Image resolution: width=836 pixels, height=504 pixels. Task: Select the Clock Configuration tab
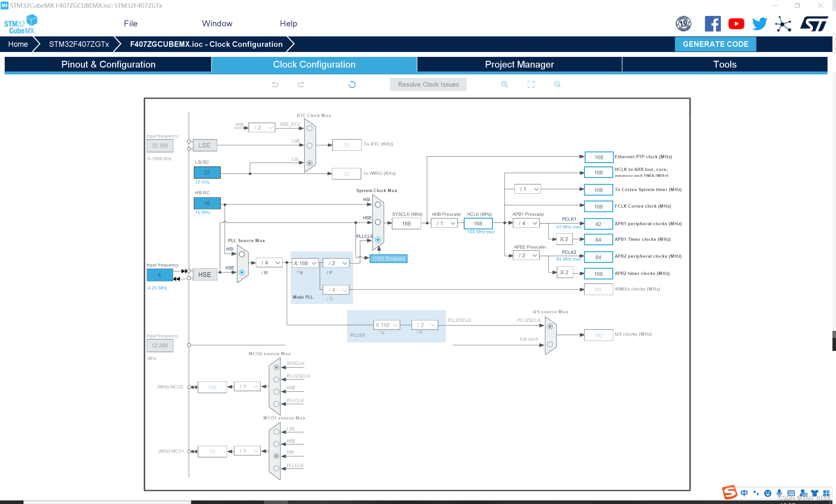point(314,64)
